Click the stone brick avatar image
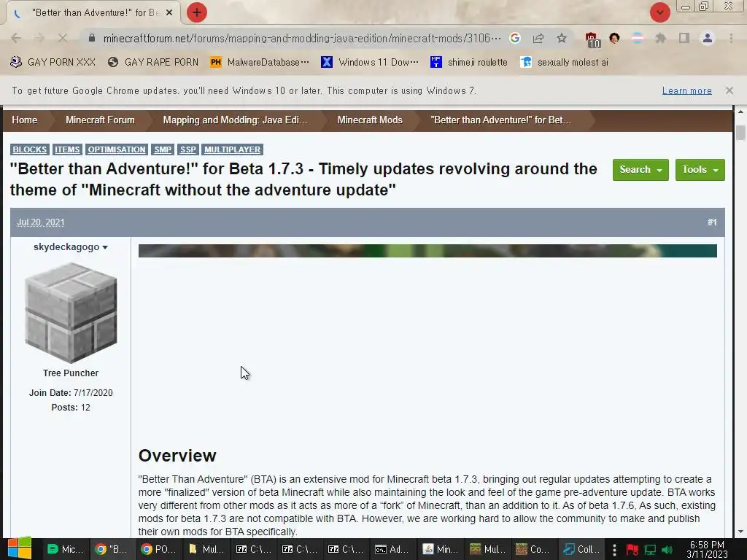 71,314
